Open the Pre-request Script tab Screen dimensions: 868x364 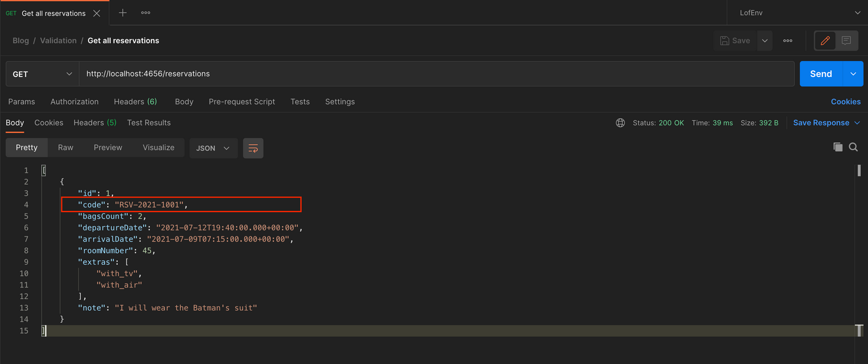point(241,101)
